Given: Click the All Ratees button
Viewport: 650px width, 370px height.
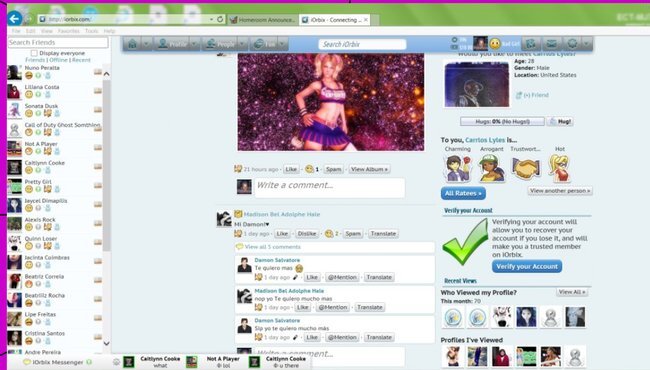Looking at the screenshot, I should [x=463, y=193].
